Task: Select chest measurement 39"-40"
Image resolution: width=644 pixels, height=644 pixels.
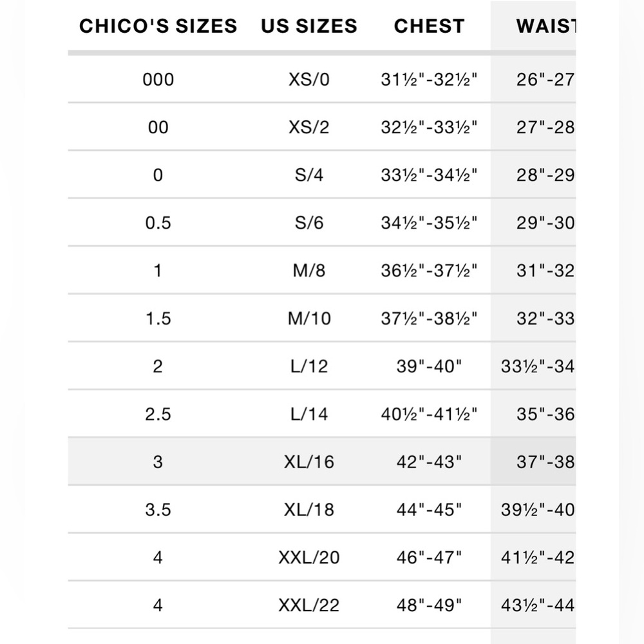Action: click(x=429, y=366)
